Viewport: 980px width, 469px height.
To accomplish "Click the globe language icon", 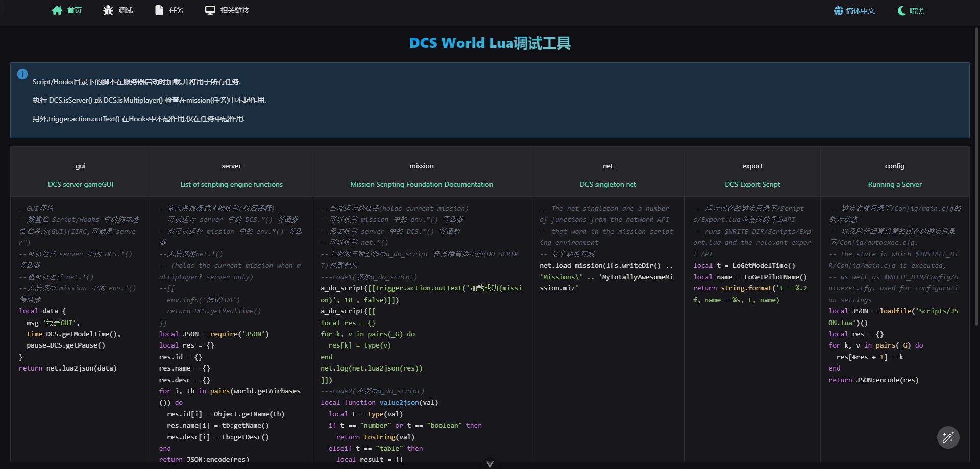I will tap(839, 11).
